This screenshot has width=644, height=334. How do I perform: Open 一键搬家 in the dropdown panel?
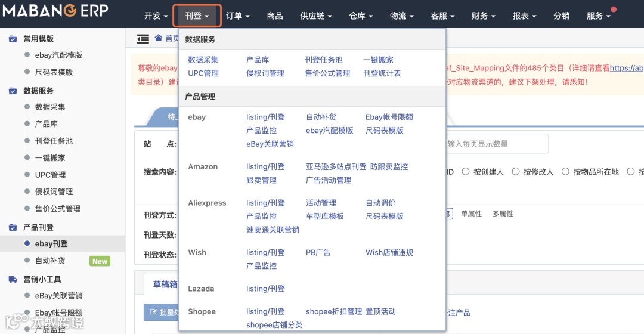coord(378,60)
